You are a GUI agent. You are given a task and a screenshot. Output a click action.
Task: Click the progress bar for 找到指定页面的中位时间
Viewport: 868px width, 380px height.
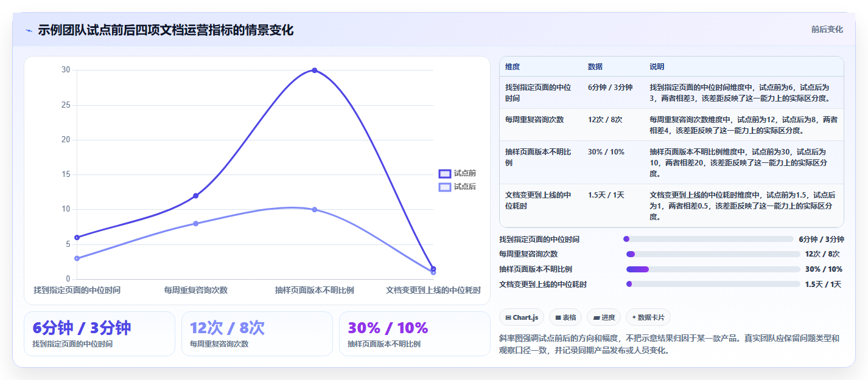click(x=709, y=239)
